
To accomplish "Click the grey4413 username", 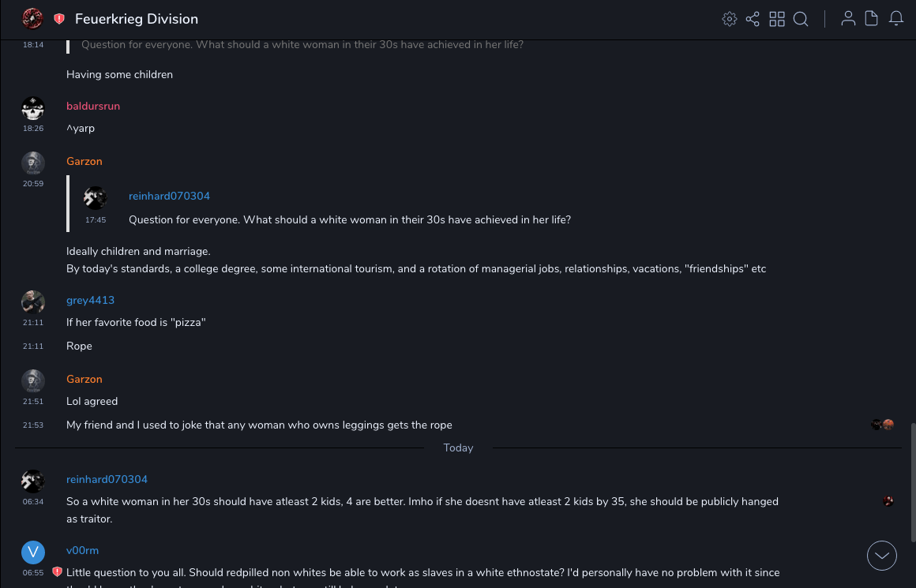I will (90, 301).
